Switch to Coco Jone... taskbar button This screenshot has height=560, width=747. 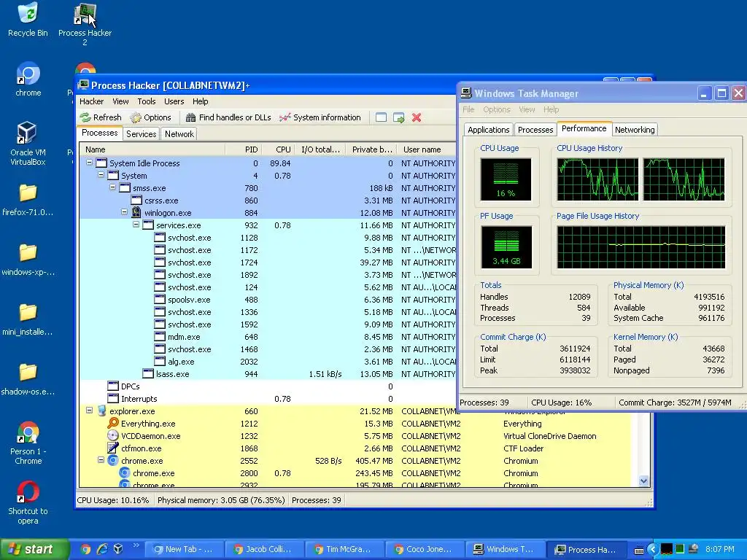click(424, 550)
